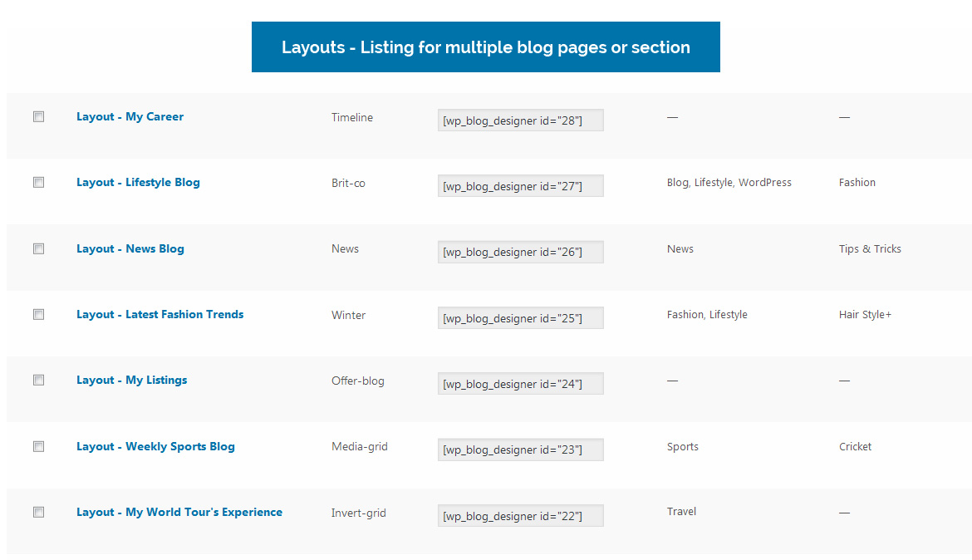The height and width of the screenshot is (560, 972).
Task: Click the shortcode field with id="22"
Action: click(521, 516)
